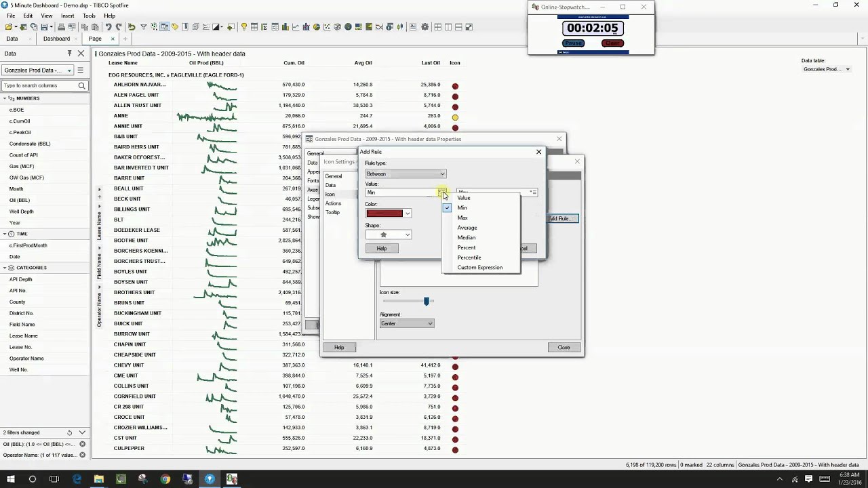Arrange visualizations evenly (grid layout icon)
Image resolution: width=868 pixels, height=488 pixels.
click(x=437, y=27)
